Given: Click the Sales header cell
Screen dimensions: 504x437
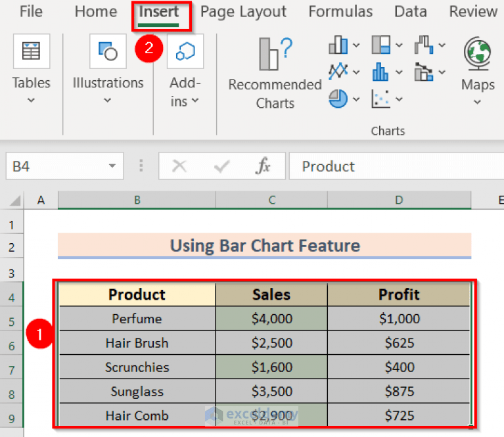Looking at the screenshot, I should 271,294.
